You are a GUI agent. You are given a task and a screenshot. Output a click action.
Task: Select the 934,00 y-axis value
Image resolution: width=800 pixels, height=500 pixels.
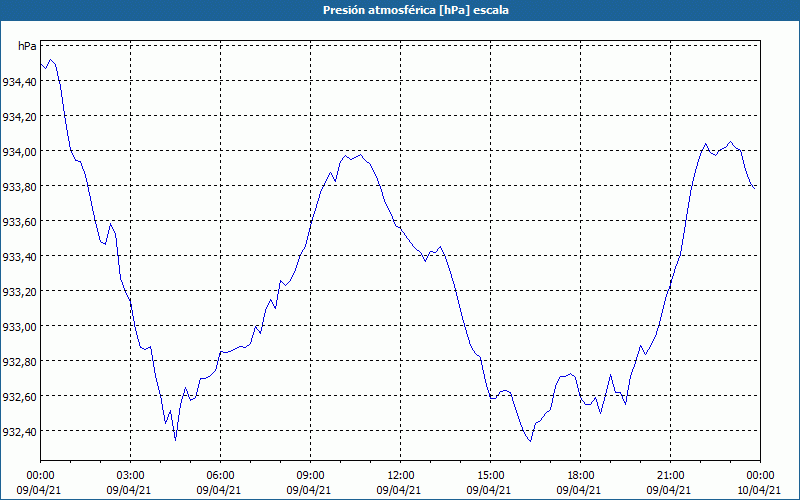point(19,152)
